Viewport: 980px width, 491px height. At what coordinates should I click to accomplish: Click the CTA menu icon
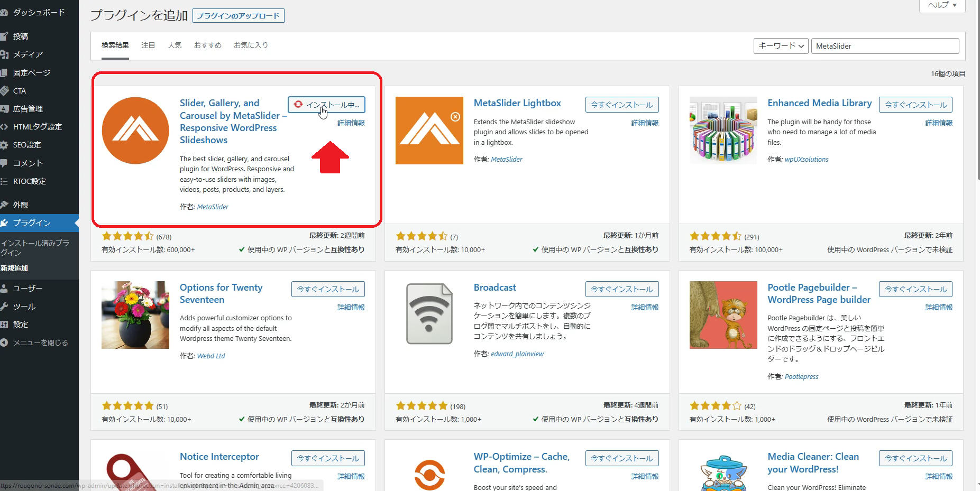pyautogui.click(x=4, y=91)
